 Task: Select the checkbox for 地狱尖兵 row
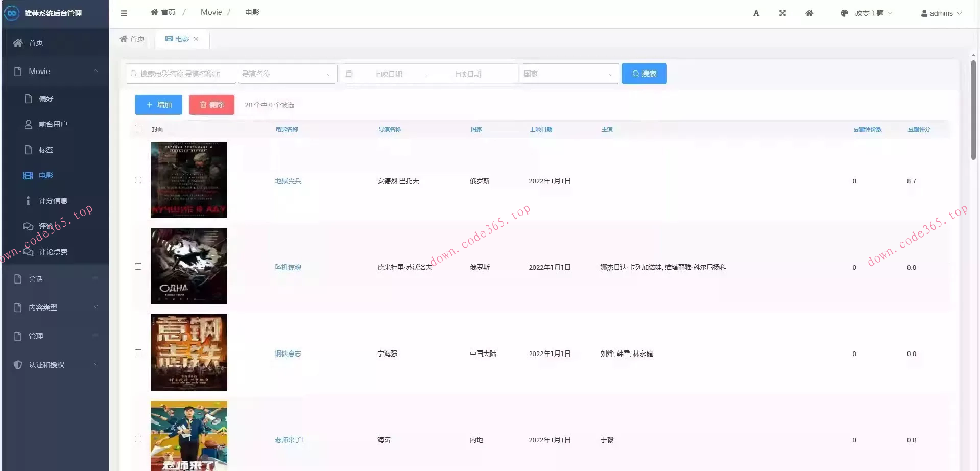tap(138, 180)
